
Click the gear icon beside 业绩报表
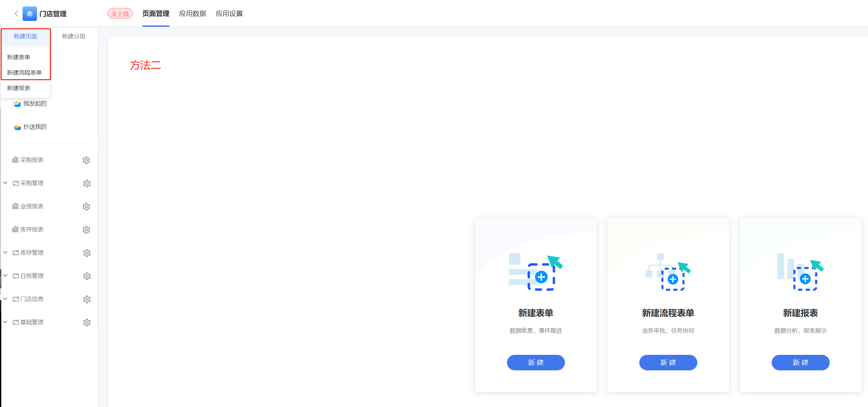coord(86,206)
